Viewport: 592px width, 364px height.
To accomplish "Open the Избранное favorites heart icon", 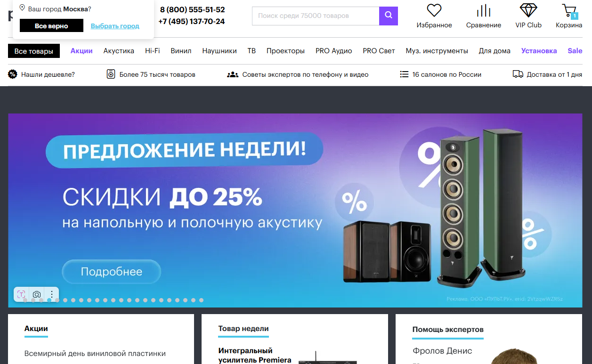I will coord(434,10).
